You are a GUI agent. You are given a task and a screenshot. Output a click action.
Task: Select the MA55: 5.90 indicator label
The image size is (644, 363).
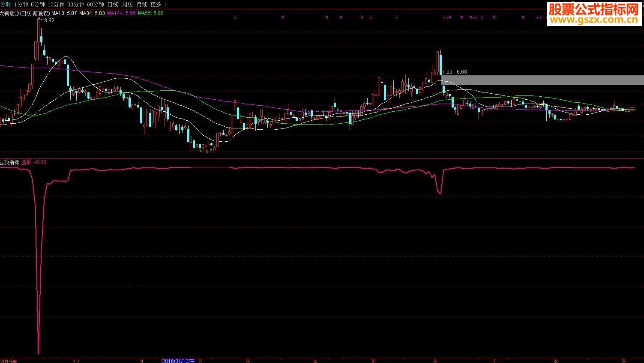point(150,13)
